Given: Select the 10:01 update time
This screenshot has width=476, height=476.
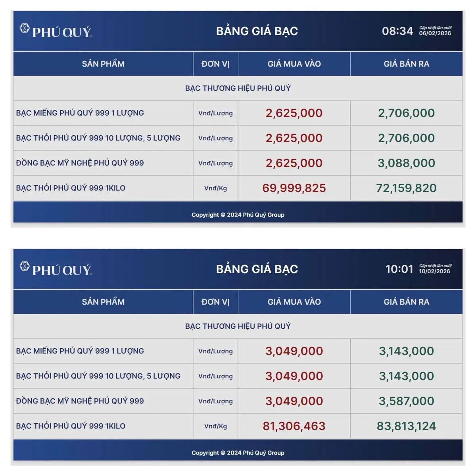Looking at the screenshot, I should [x=399, y=269].
